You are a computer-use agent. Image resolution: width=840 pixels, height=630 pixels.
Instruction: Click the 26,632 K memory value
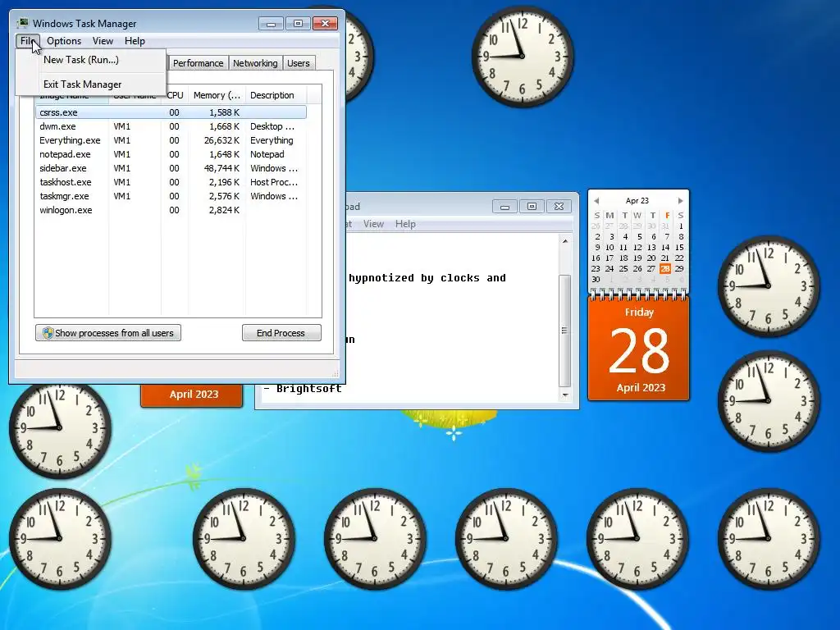click(x=221, y=140)
